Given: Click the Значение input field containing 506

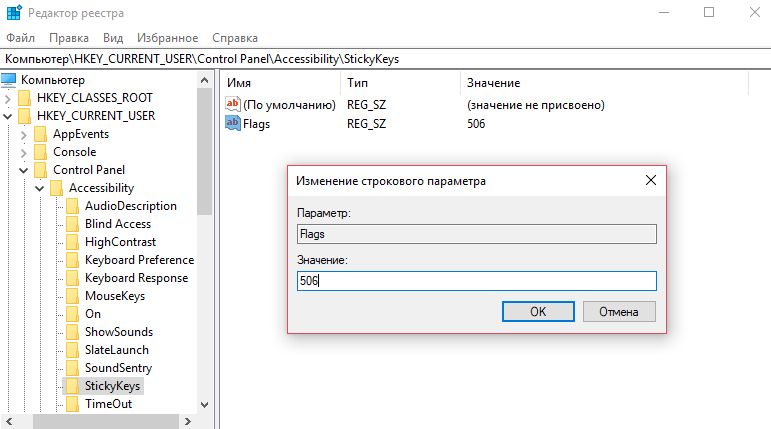Looking at the screenshot, I should [x=476, y=281].
